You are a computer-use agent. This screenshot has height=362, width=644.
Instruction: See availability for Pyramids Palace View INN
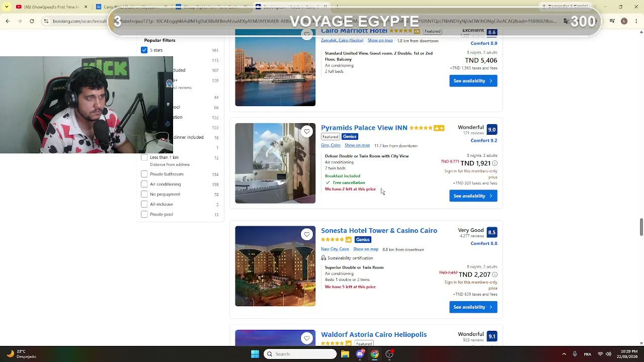click(x=473, y=196)
